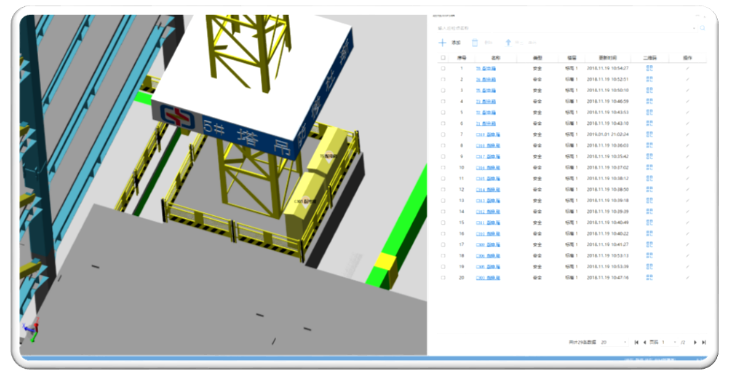The image size is (737, 373).
Task: Click the edit pencil icon in row 6
Action: (x=688, y=124)
